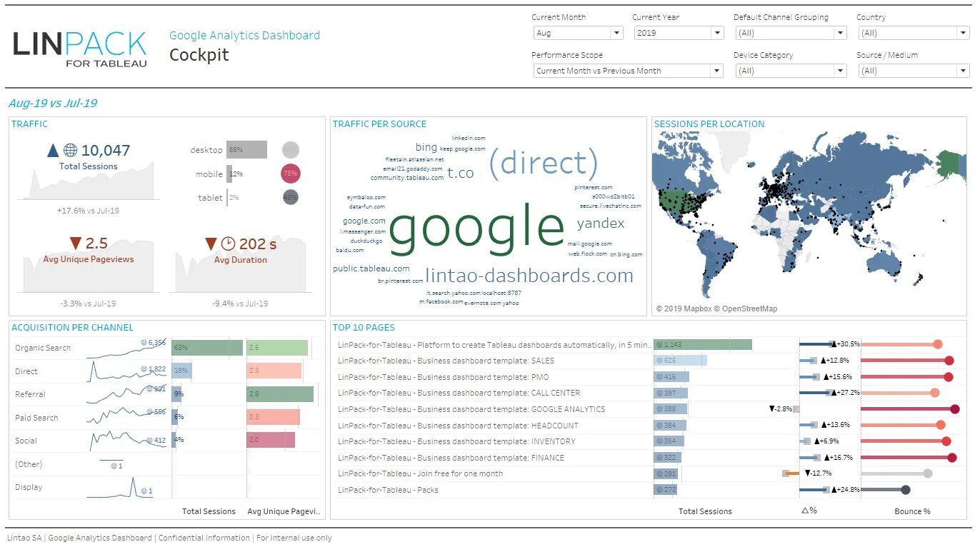Expand the Default Channel Grouping filter
The width and height of the screenshot is (980, 547).
(791, 33)
